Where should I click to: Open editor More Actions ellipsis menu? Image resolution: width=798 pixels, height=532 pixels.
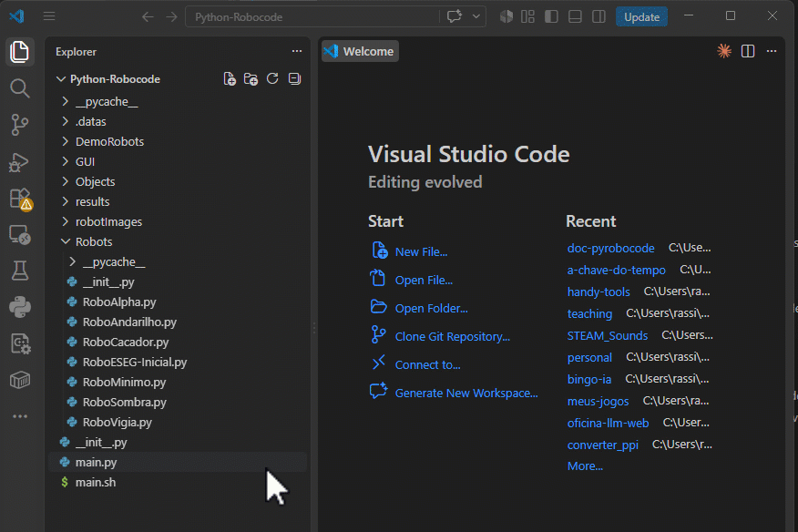click(x=772, y=51)
